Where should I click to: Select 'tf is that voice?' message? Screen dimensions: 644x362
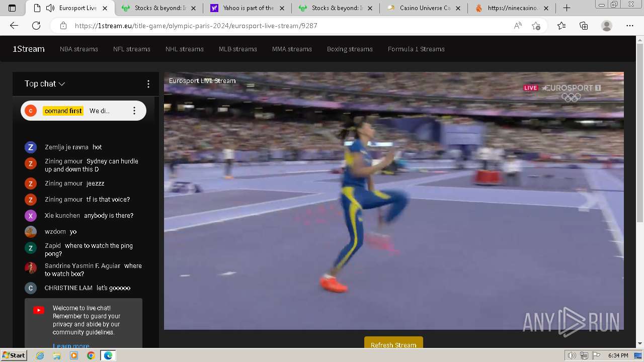[108, 200]
